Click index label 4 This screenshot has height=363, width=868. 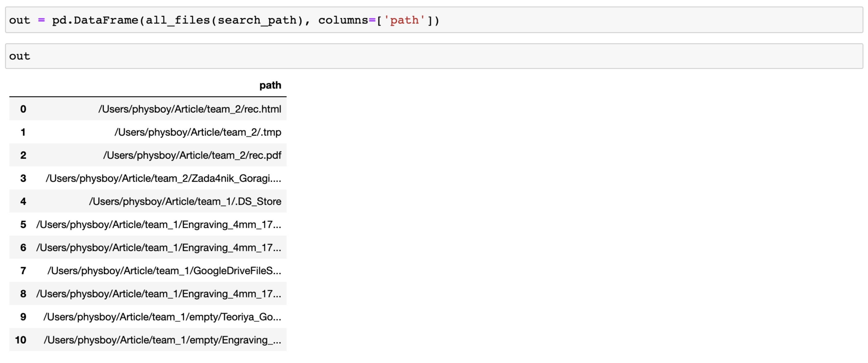23,201
